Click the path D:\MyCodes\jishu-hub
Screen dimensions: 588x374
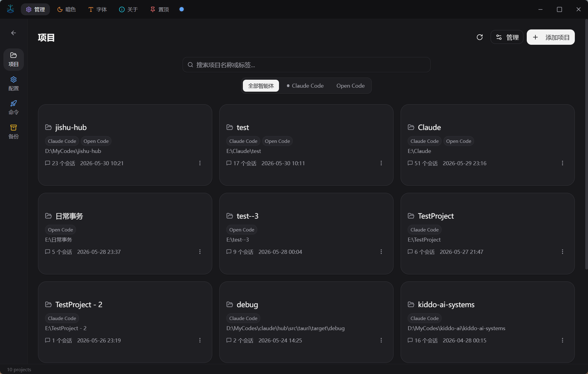[x=73, y=151]
